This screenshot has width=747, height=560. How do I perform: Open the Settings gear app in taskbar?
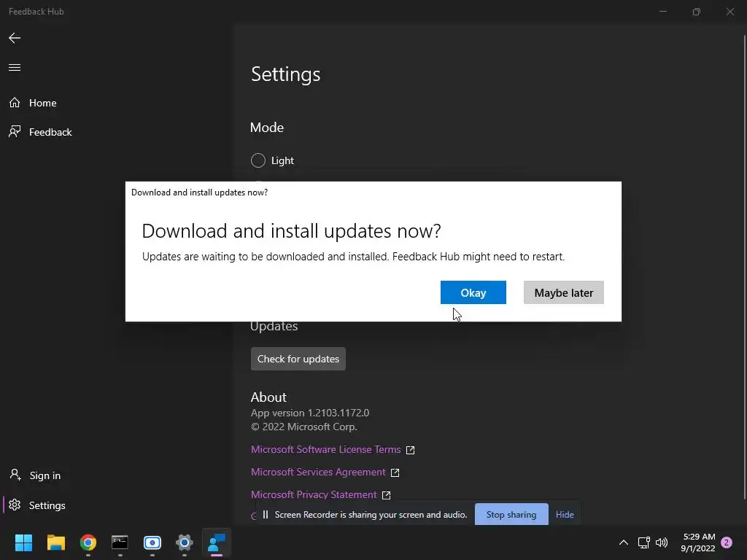[184, 542]
